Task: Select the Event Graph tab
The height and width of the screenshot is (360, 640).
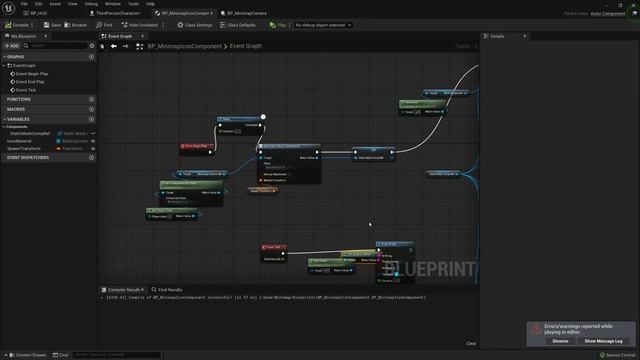Action: 117,36
